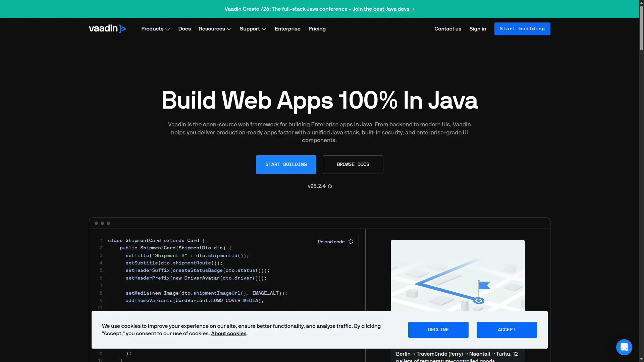Expand the Resources dropdown menu

pyautogui.click(x=215, y=29)
